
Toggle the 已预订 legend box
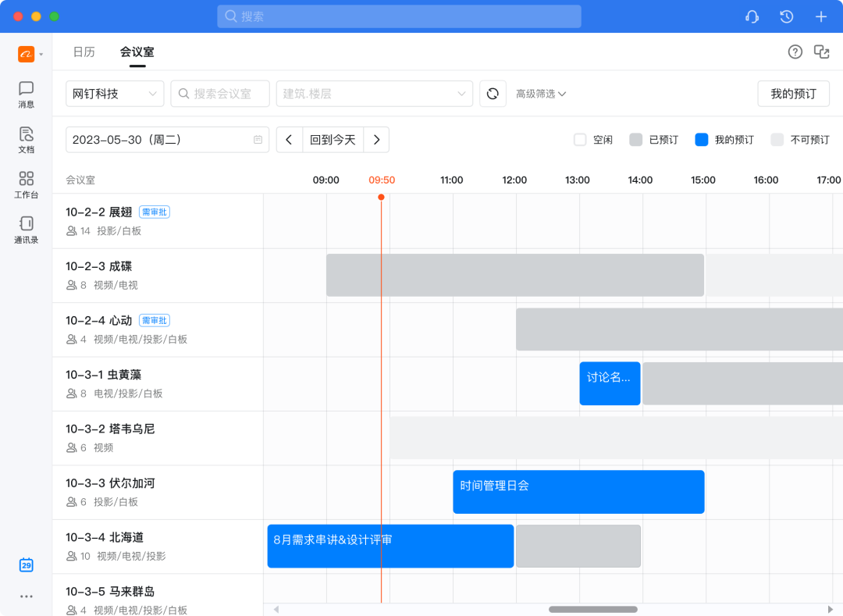tap(636, 140)
